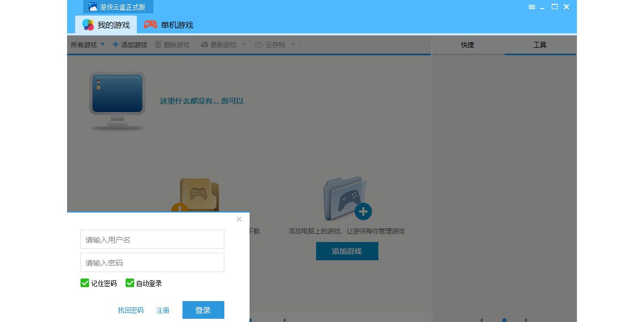Click the username input field
The width and height of the screenshot is (644, 322).
(x=152, y=239)
